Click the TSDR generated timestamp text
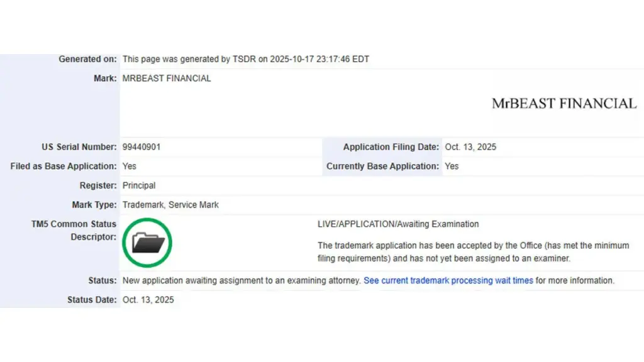 245,59
